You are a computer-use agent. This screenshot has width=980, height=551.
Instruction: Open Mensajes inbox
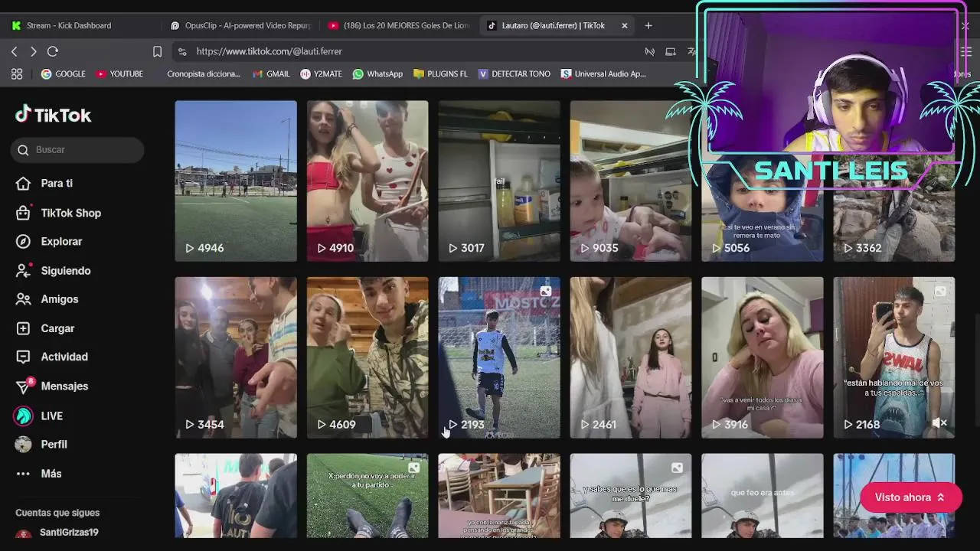click(x=52, y=386)
